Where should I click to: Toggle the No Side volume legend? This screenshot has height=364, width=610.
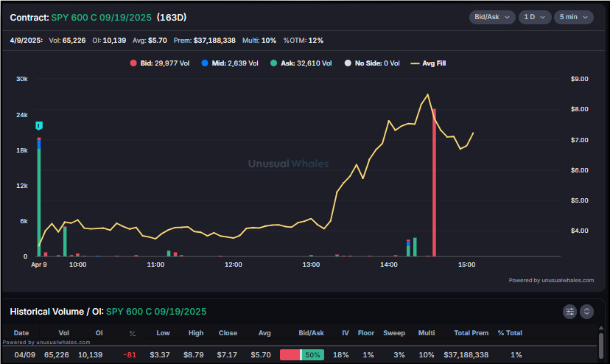[x=372, y=63]
